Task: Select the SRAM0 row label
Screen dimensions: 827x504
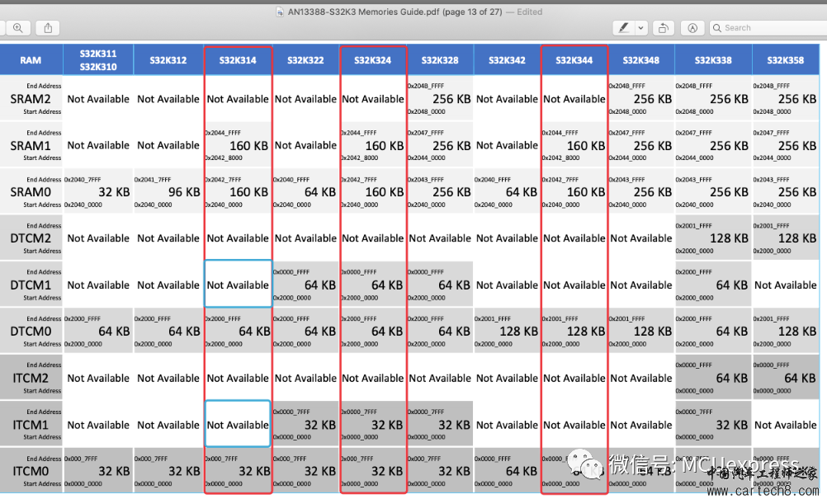Action: coord(31,192)
